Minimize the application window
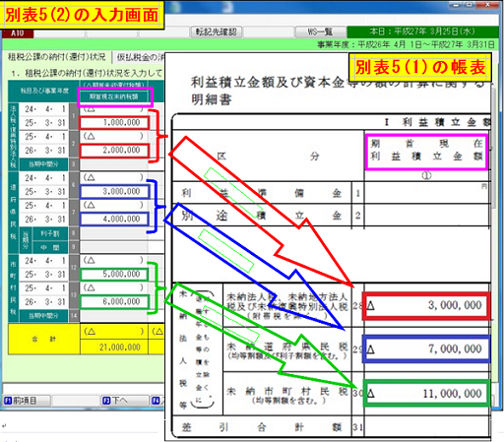Viewport: 504px width, 442px height. click(455, 5)
